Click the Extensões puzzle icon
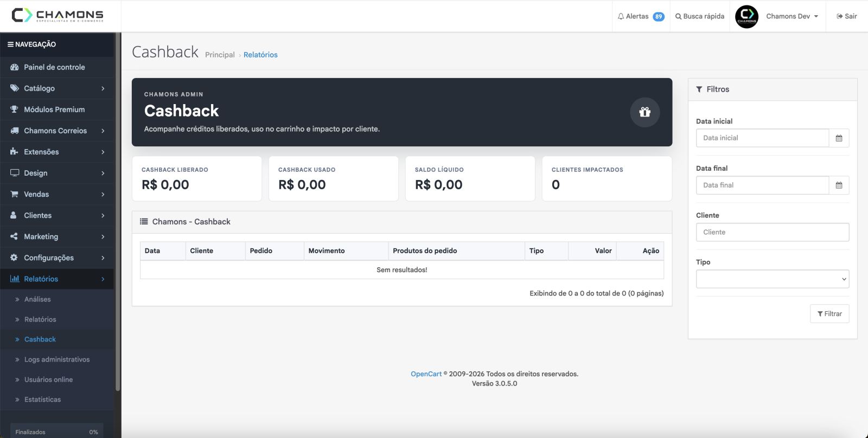Viewport: 868px width, 438px height. 14,152
